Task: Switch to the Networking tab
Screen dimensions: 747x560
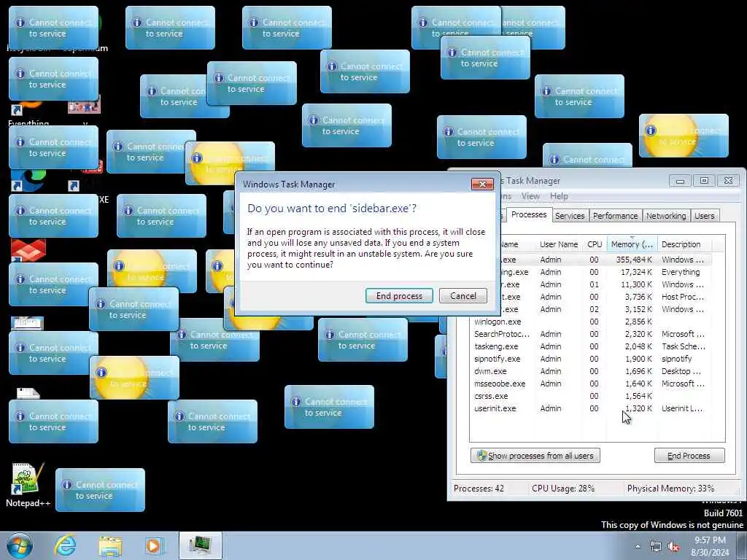Action: point(666,216)
